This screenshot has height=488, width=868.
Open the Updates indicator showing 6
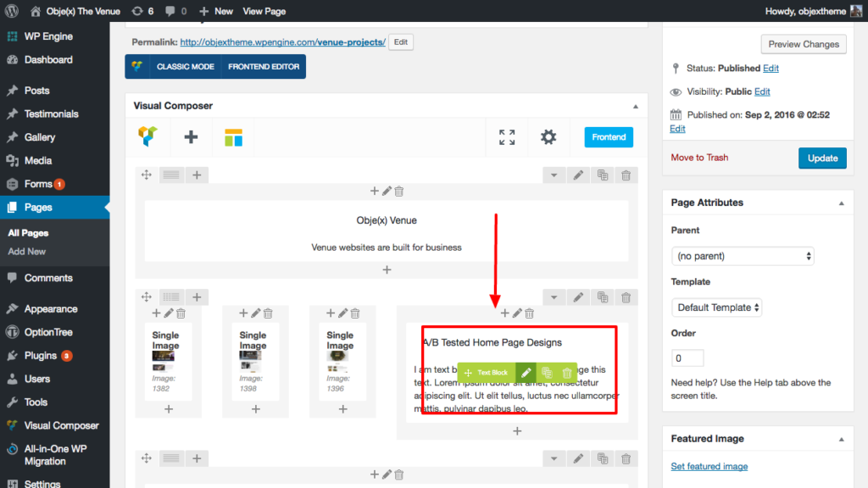coord(142,11)
